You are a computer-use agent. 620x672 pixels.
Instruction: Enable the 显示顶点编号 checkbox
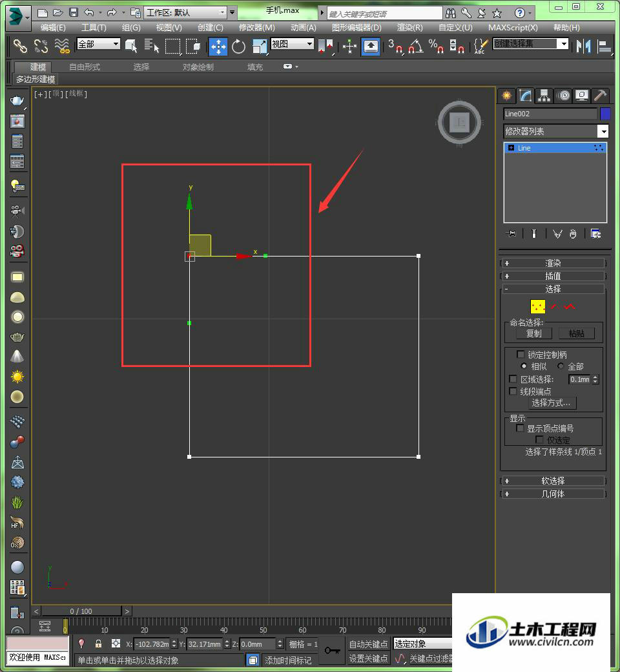(x=520, y=428)
